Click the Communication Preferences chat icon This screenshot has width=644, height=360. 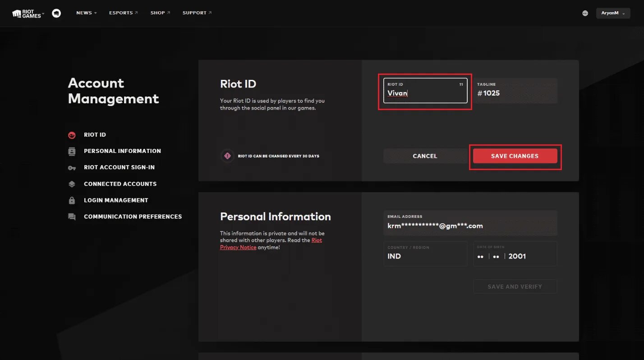click(x=72, y=217)
